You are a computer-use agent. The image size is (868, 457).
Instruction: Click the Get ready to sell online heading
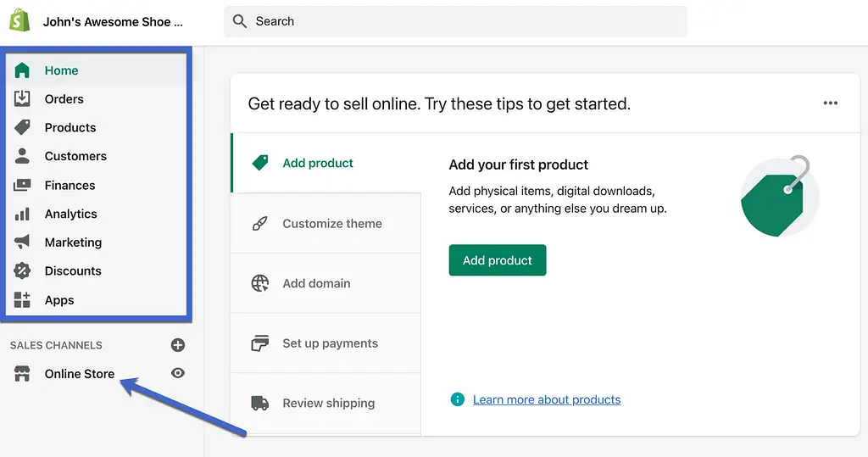[x=439, y=103]
